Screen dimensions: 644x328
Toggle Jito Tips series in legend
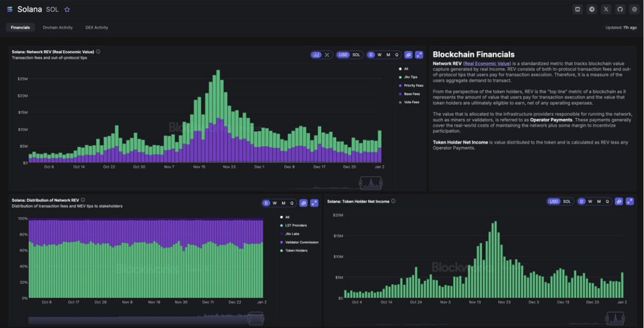coord(410,77)
